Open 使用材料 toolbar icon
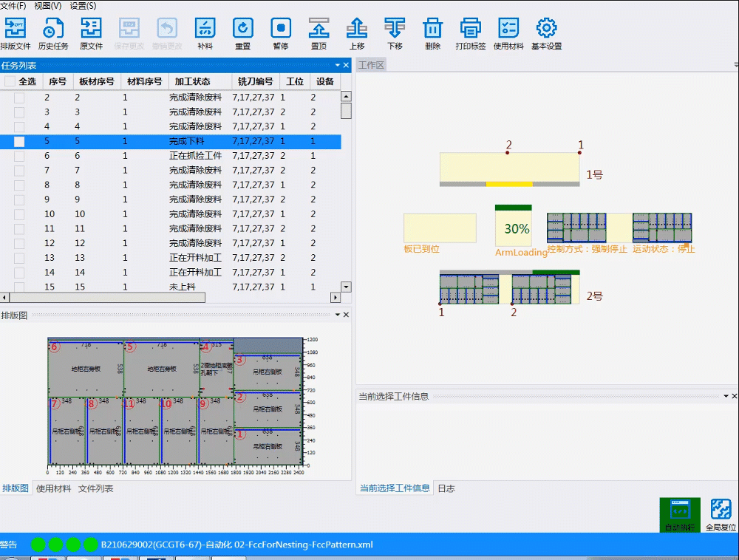 (508, 33)
